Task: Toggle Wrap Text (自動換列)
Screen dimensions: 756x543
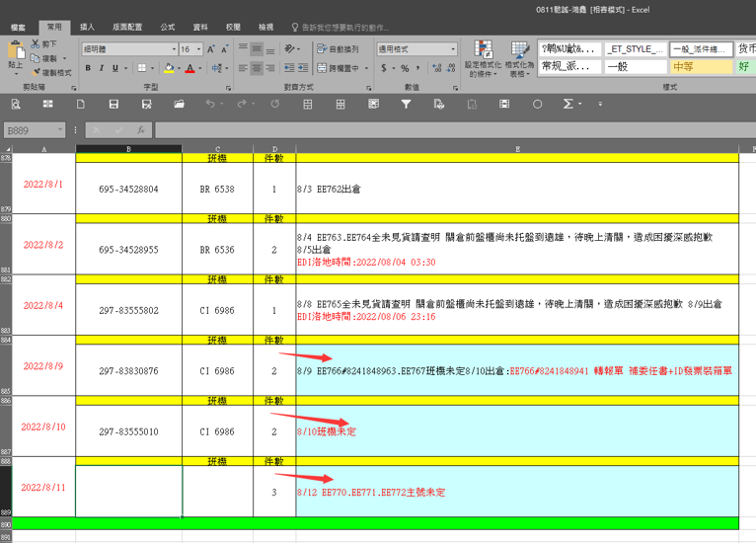Action: (x=339, y=48)
